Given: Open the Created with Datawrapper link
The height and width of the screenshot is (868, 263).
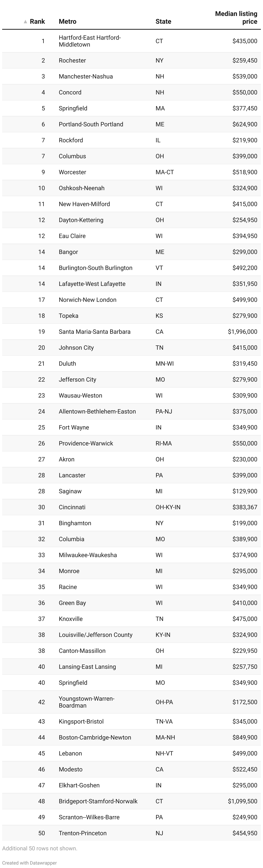Looking at the screenshot, I should tap(29, 863).
